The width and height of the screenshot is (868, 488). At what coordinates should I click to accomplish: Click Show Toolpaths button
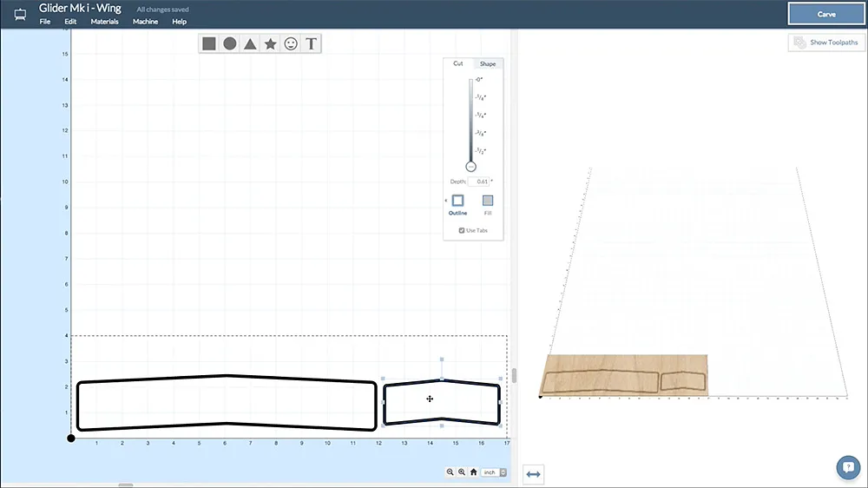(x=826, y=43)
